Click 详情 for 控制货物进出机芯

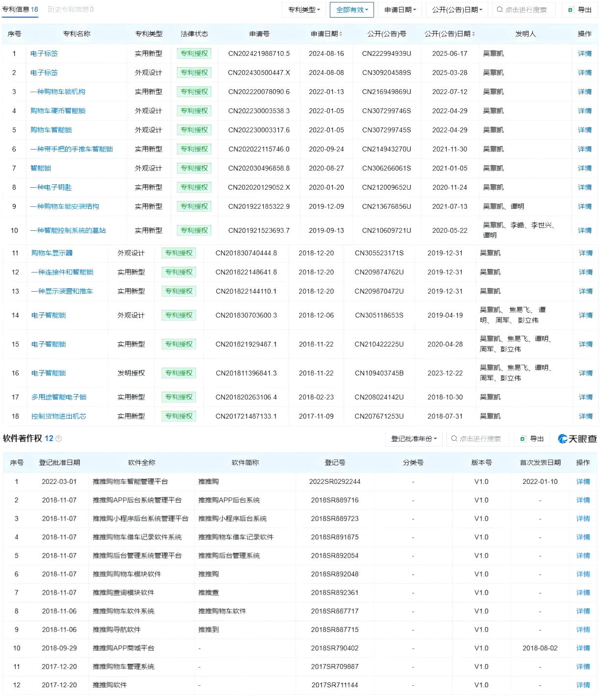(584, 416)
